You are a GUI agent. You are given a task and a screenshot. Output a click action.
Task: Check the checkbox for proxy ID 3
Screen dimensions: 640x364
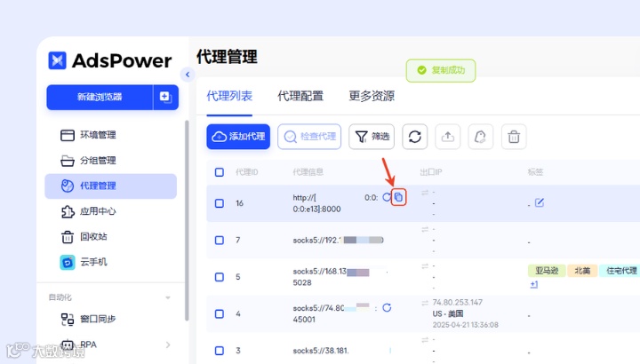tap(220, 351)
